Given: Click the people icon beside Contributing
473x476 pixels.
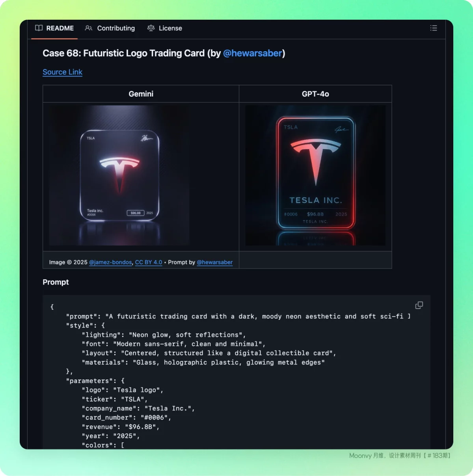Looking at the screenshot, I should [89, 28].
